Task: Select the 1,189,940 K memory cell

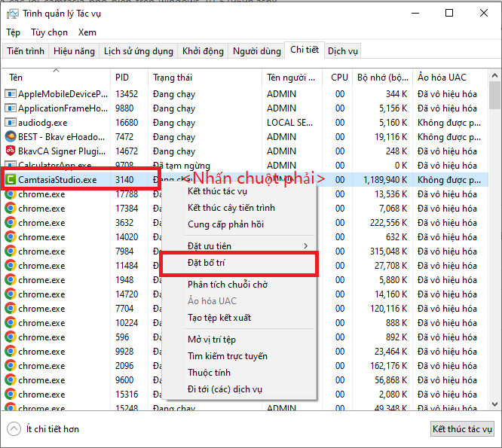Action: point(385,180)
